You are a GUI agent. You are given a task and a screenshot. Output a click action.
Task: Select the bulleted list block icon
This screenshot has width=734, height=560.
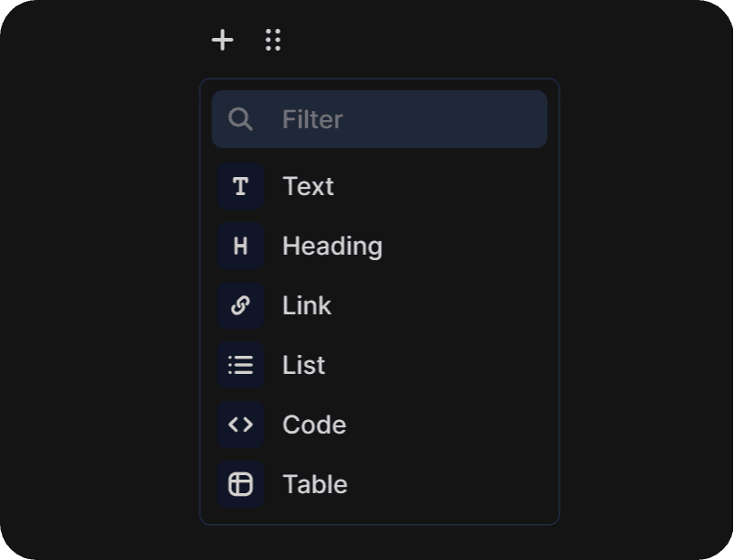241,365
